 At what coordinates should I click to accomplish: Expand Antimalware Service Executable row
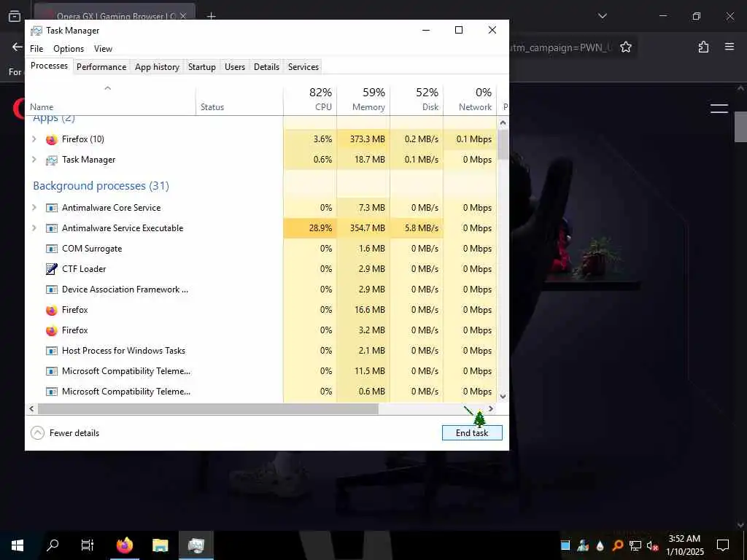coord(34,228)
